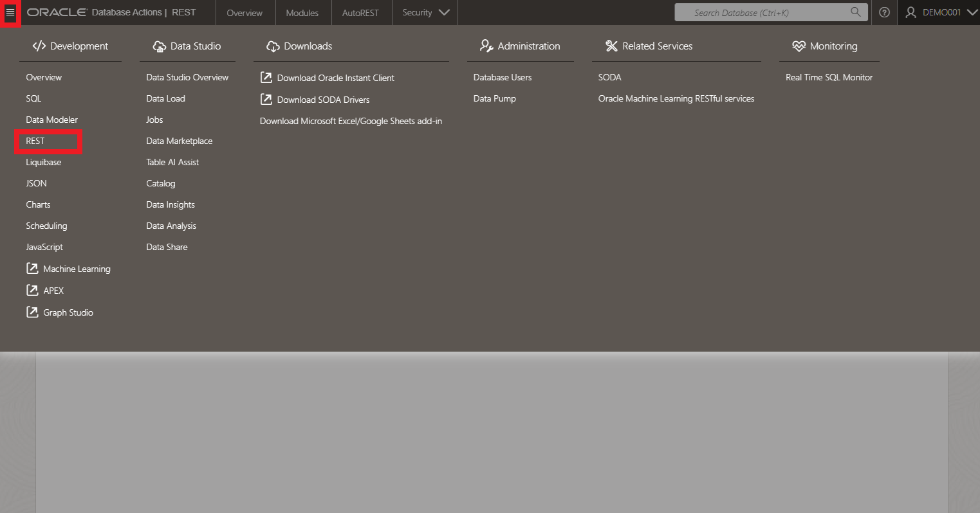Switch to the Overview tab in header
This screenshot has height=513, width=980.
245,12
